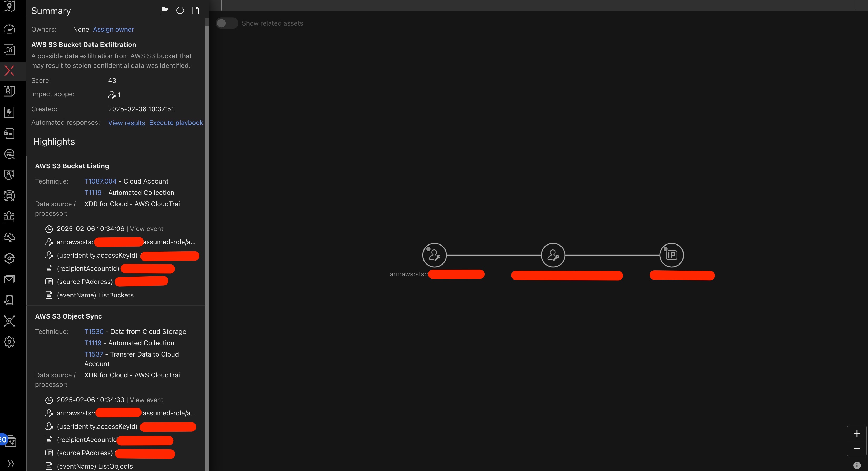Image resolution: width=868 pixels, height=471 pixels.
Task: Open View results for automated responses
Action: (x=126, y=123)
